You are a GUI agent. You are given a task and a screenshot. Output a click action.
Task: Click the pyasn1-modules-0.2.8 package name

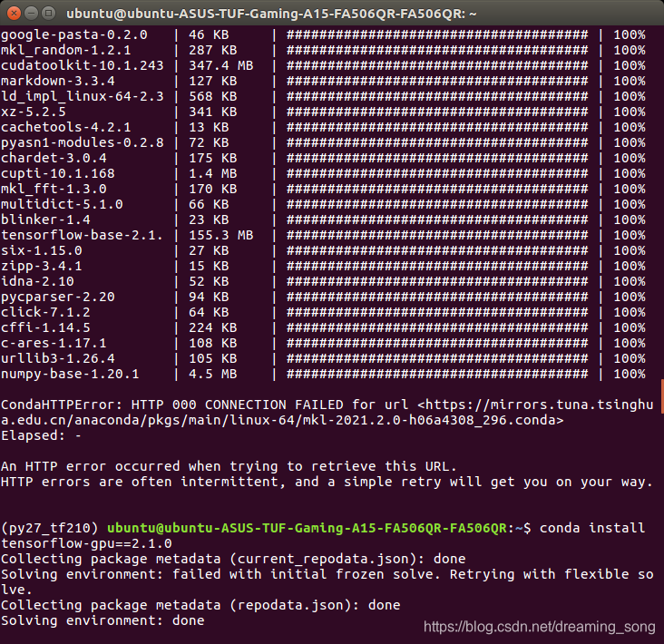(83, 142)
